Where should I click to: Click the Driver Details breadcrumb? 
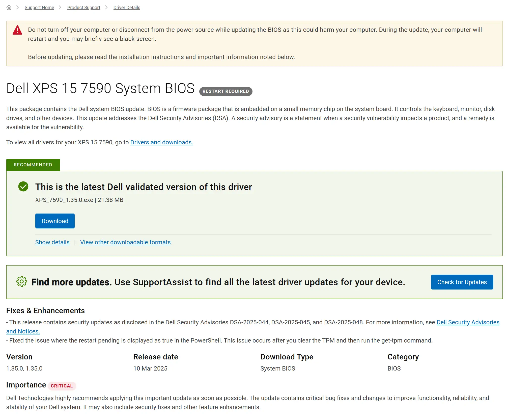pos(127,8)
